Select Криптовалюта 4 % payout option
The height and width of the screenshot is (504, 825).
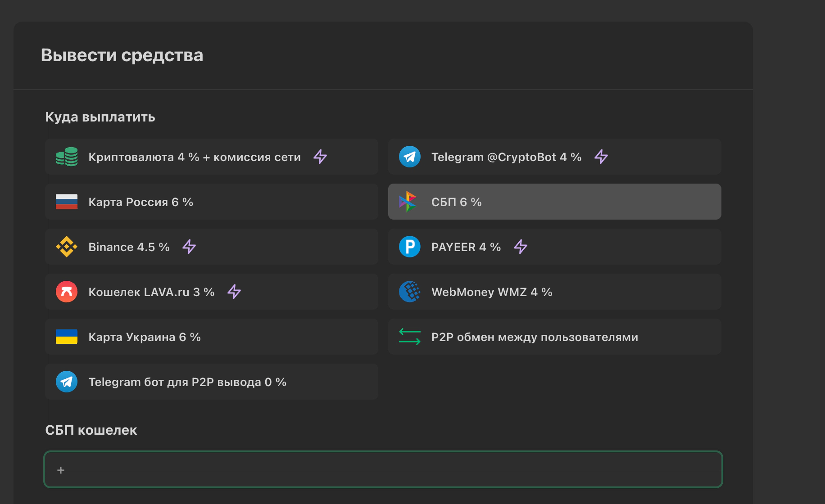point(194,157)
